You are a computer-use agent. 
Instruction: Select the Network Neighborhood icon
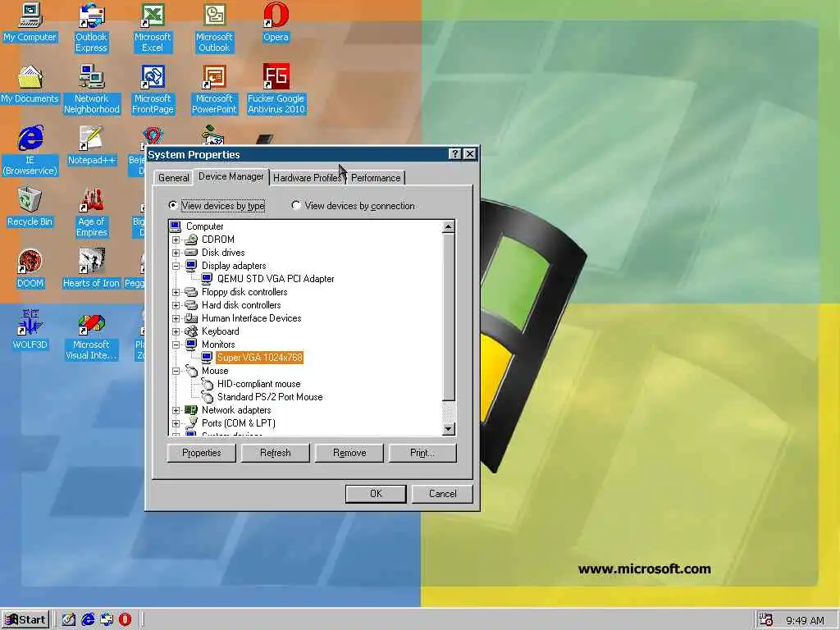point(92,89)
